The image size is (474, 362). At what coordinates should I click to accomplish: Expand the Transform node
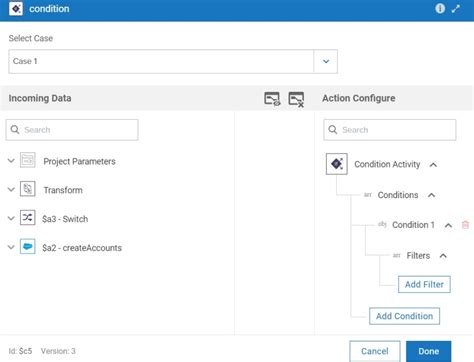point(11,189)
